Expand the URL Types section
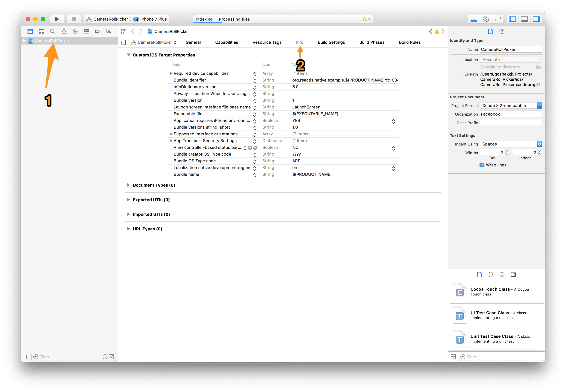566x392 pixels. (128, 229)
